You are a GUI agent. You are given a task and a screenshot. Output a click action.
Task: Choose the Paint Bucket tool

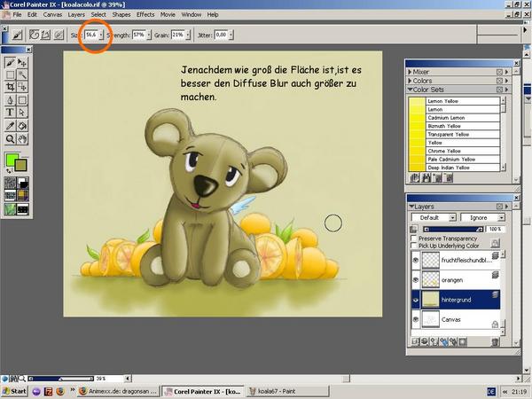click(x=22, y=126)
